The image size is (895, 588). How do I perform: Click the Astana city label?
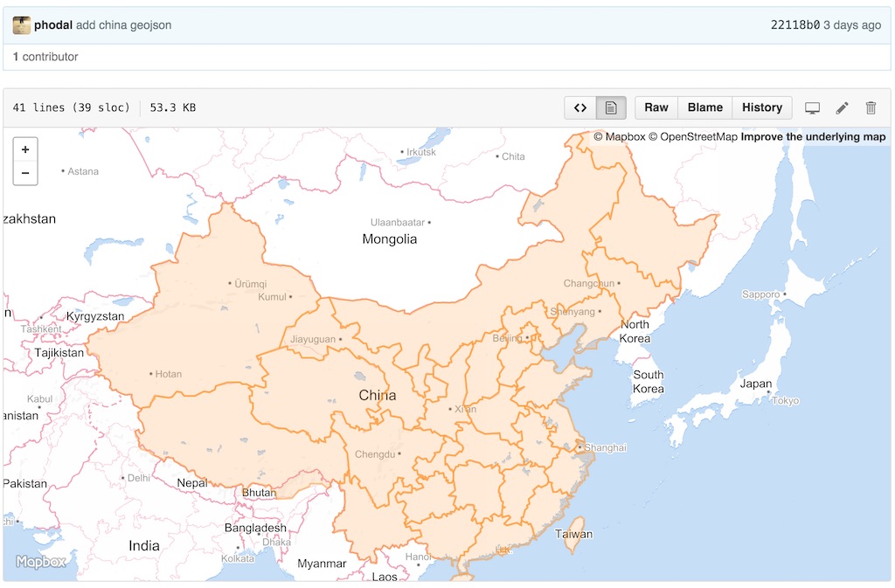click(x=83, y=171)
